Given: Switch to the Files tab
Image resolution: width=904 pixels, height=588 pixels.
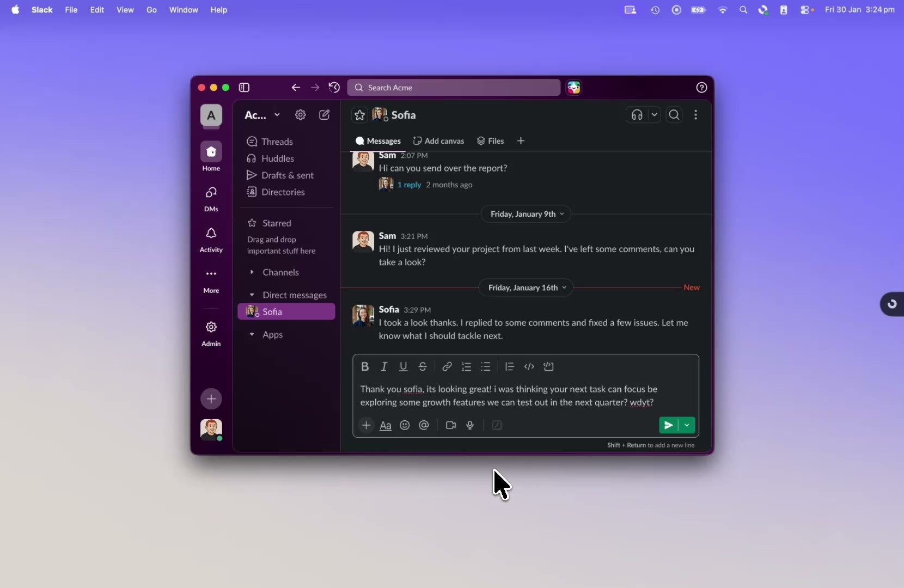Looking at the screenshot, I should coord(491,142).
